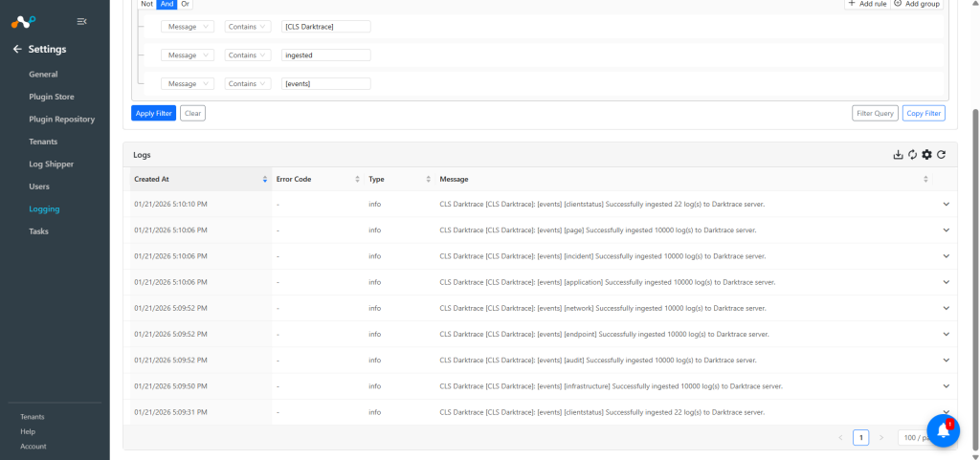The image size is (980, 460).
Task: Open Message field dropdown for [events] rule
Action: click(x=188, y=83)
